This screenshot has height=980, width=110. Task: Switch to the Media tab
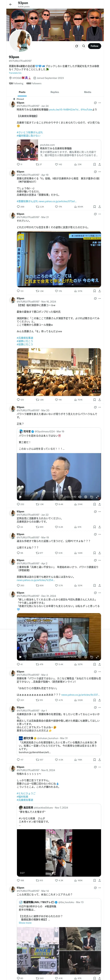[x=88, y=92]
